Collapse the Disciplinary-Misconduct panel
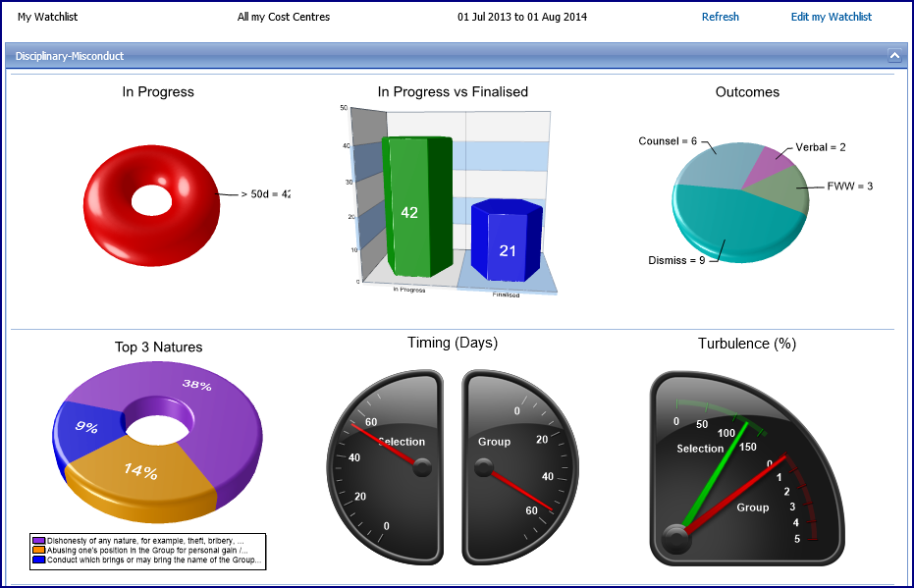914x588 pixels. coord(894,56)
